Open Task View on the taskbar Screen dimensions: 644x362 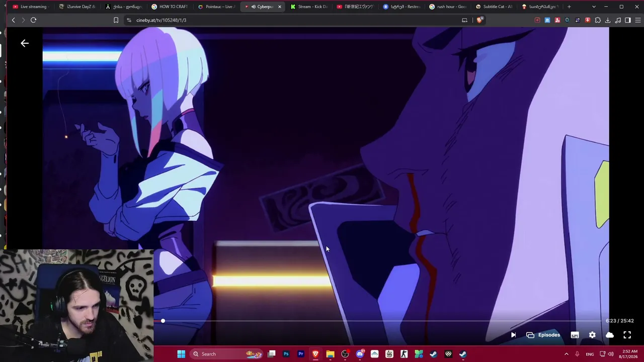click(x=272, y=354)
